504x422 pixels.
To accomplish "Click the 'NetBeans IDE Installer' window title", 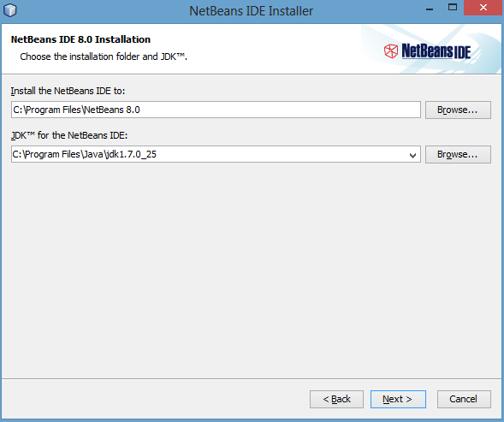I will point(251,11).
